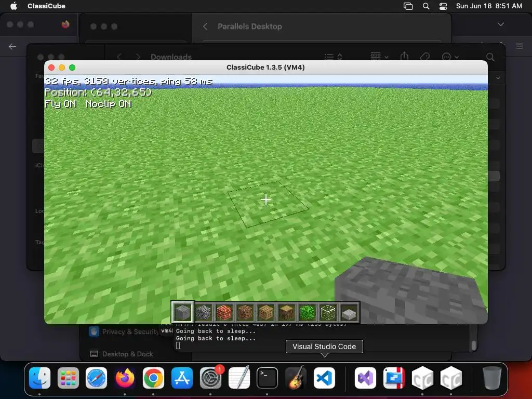Open the Apple menu
The height and width of the screenshot is (399, 532).
[14, 6]
